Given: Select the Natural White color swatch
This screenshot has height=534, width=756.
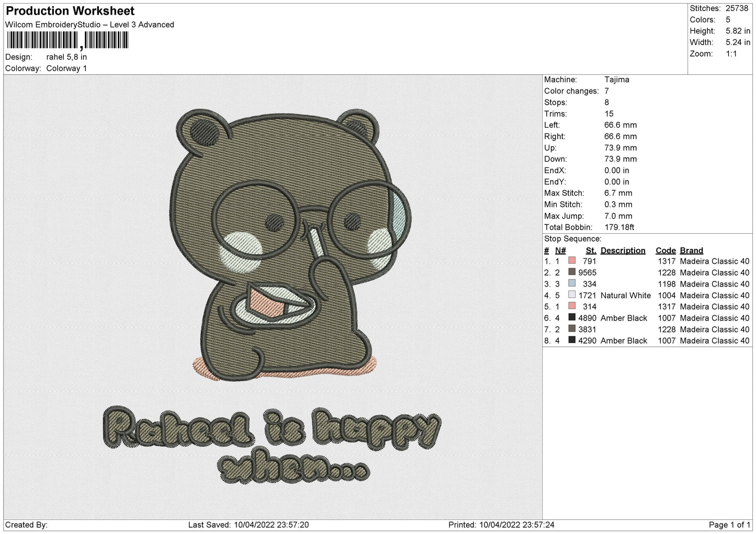Looking at the screenshot, I should tap(572, 295).
